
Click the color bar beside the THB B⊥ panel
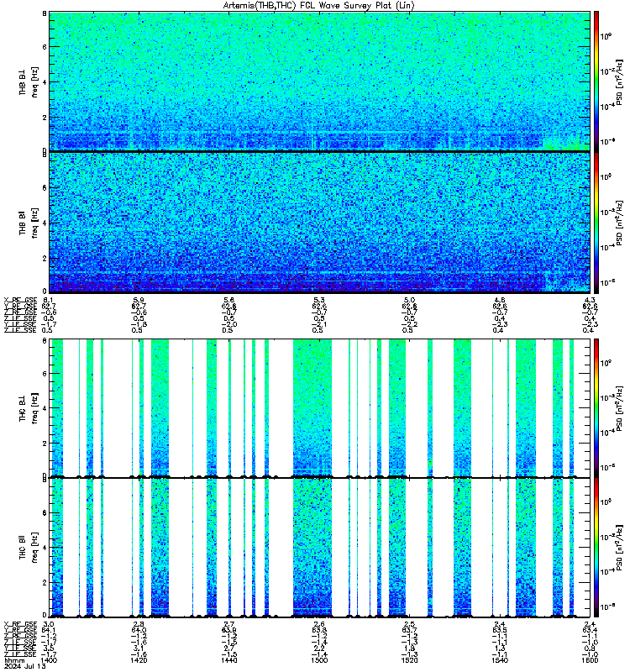(596, 81)
